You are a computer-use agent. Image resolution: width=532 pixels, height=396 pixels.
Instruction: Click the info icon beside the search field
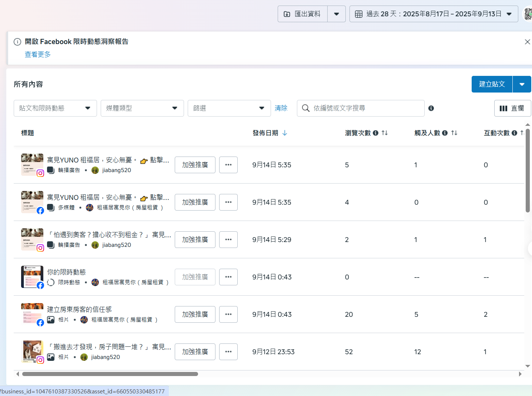[431, 108]
